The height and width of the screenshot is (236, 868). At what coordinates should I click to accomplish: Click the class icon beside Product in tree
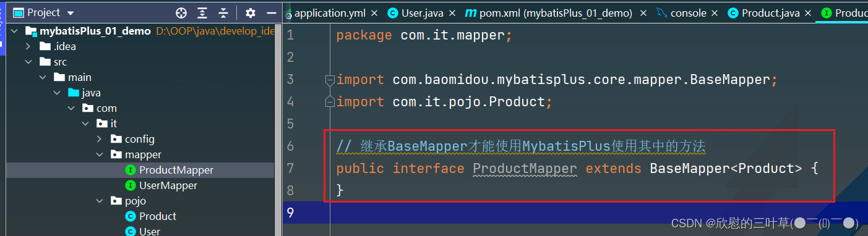131,216
